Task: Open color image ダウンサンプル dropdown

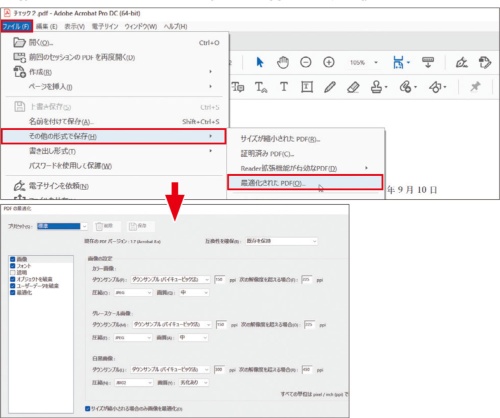Action: tap(170, 279)
